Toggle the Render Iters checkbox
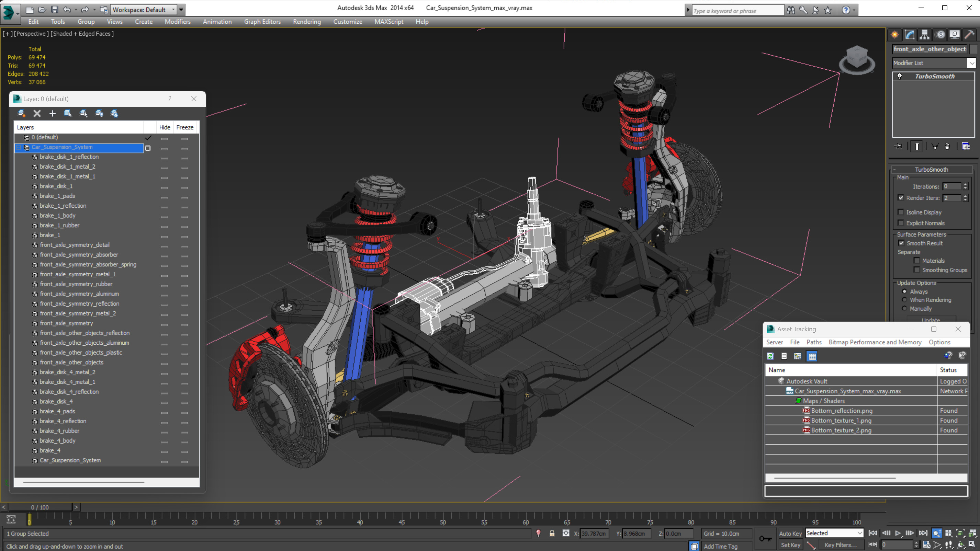Viewport: 980px width, 551px height. coord(901,198)
